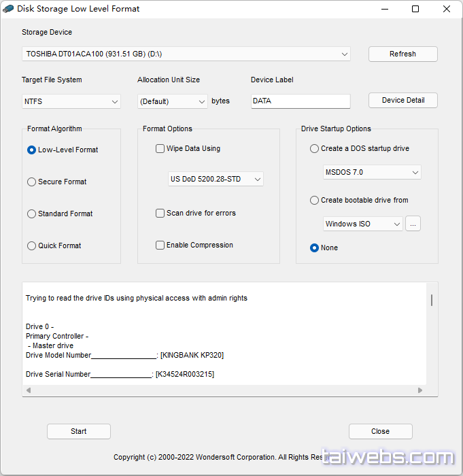This screenshot has height=476, width=463.
Task: Open the Allocation Unit Size dropdown
Action: pos(172,101)
